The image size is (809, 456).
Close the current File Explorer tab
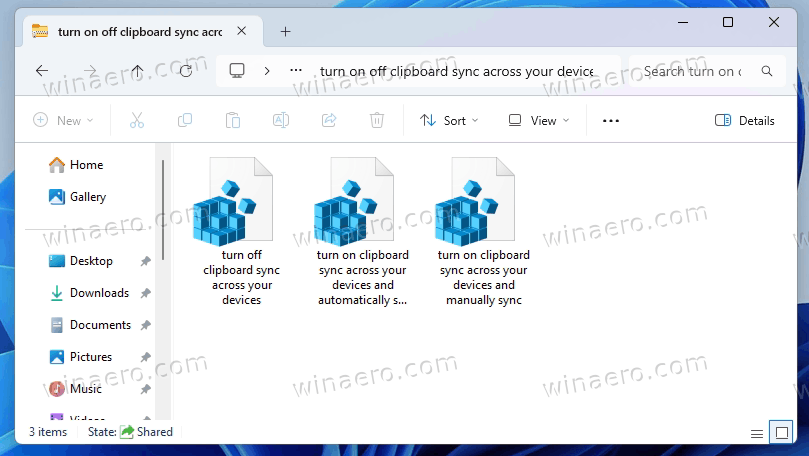[x=241, y=31]
